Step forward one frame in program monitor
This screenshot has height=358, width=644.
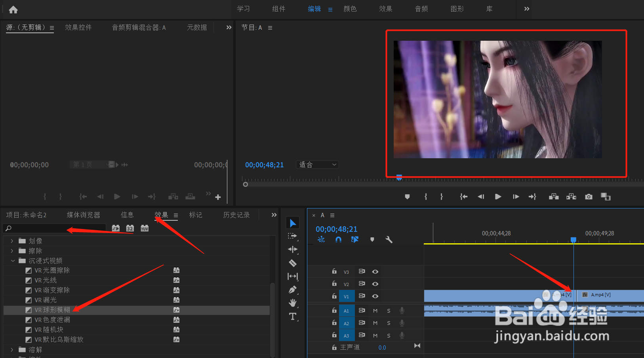pyautogui.click(x=516, y=197)
